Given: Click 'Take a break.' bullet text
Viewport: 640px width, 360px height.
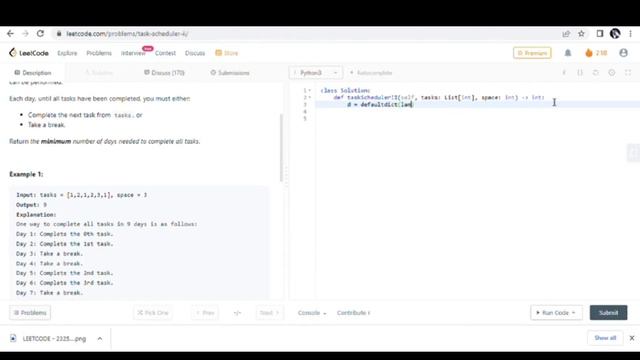Looking at the screenshot, I should coord(47,125).
